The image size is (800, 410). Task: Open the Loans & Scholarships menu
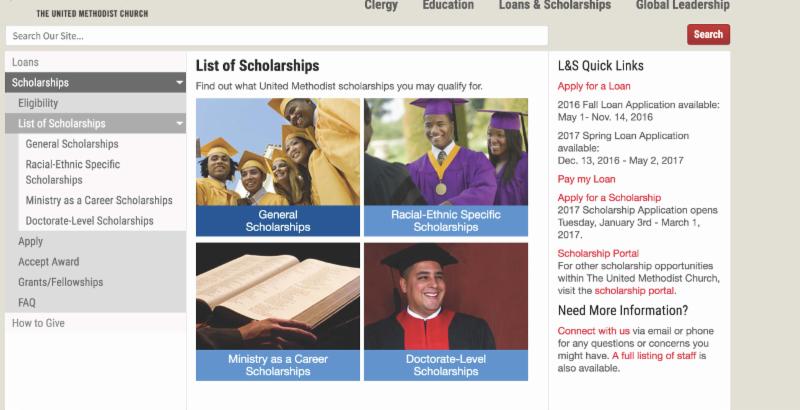click(x=555, y=6)
